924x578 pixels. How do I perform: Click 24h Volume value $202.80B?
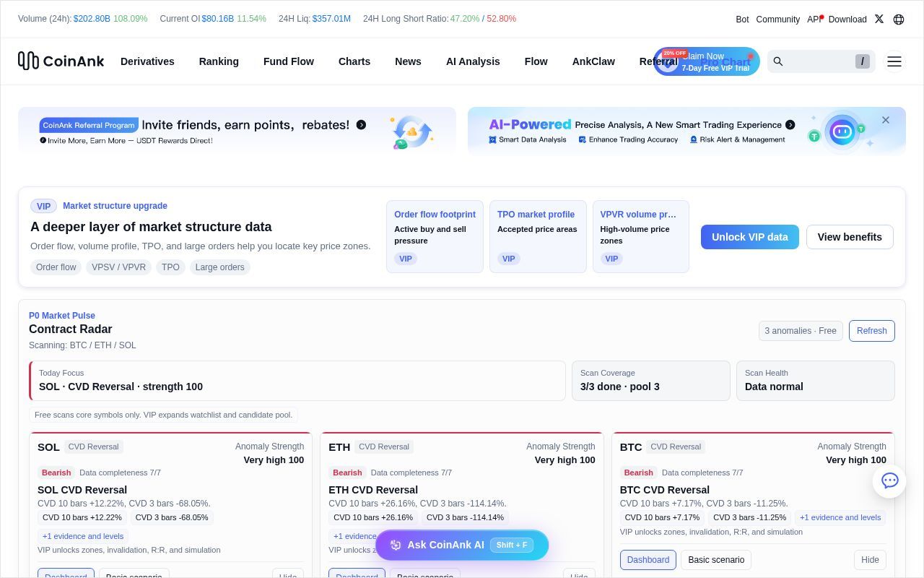coord(92,19)
